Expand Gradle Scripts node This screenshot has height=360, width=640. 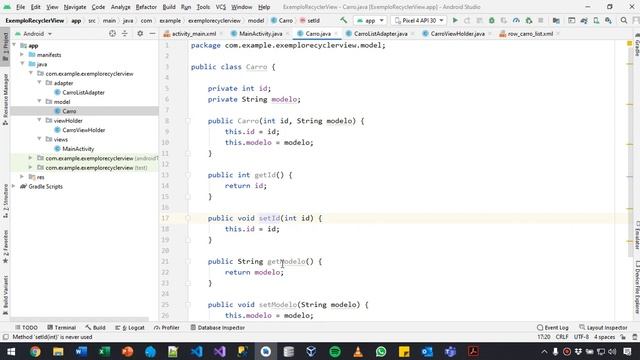(x=14, y=186)
